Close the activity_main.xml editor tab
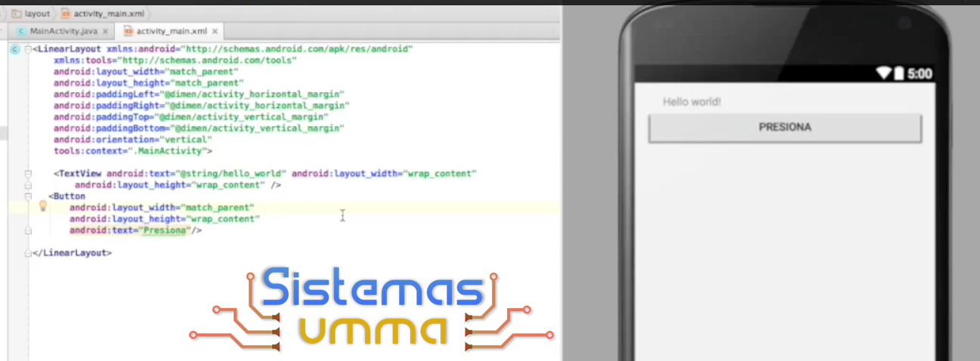 (215, 32)
